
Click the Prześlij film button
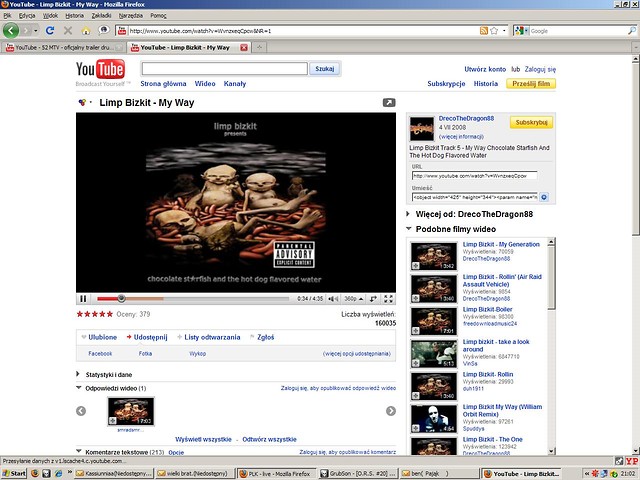531,84
